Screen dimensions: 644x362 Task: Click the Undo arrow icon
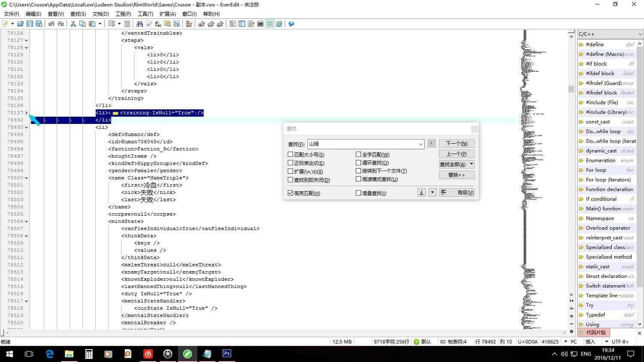(x=52, y=24)
